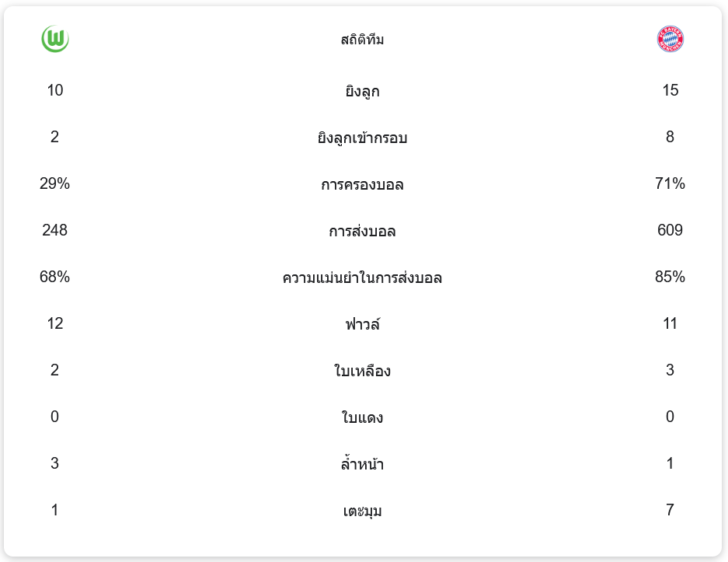Click the การครองบอล stat label
The height and width of the screenshot is (562, 728).
(362, 185)
